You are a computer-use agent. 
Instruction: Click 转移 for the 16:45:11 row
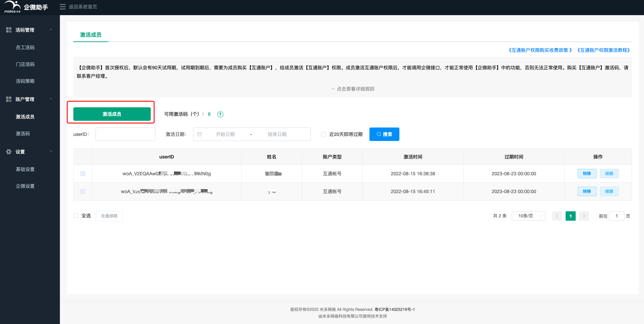point(587,191)
